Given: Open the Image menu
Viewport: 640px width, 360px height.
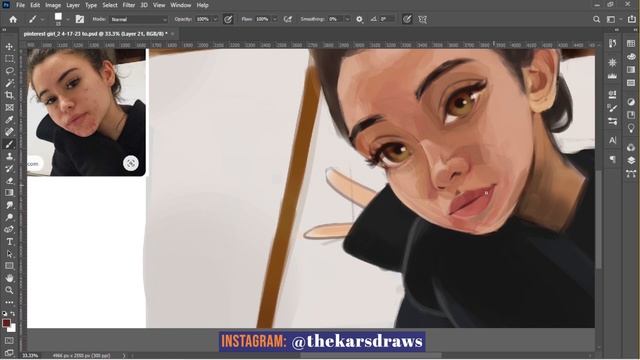Looking at the screenshot, I should click(53, 5).
